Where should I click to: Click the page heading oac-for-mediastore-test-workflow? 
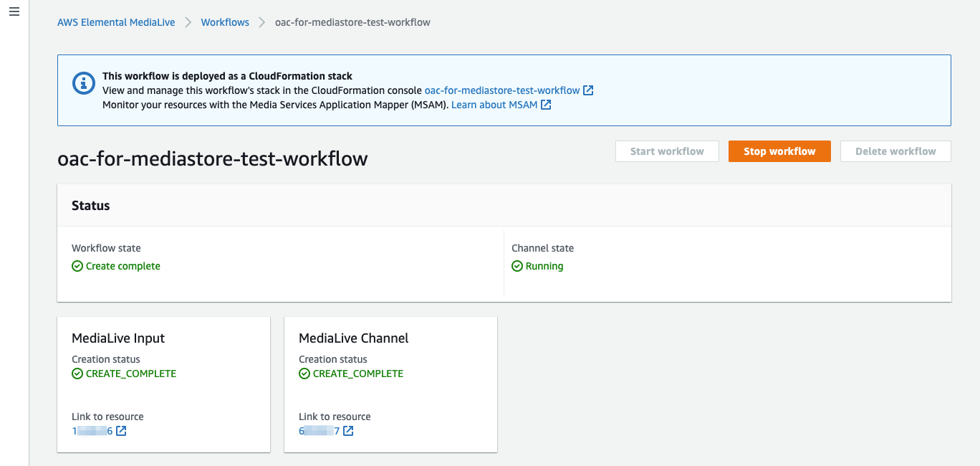[x=213, y=158]
